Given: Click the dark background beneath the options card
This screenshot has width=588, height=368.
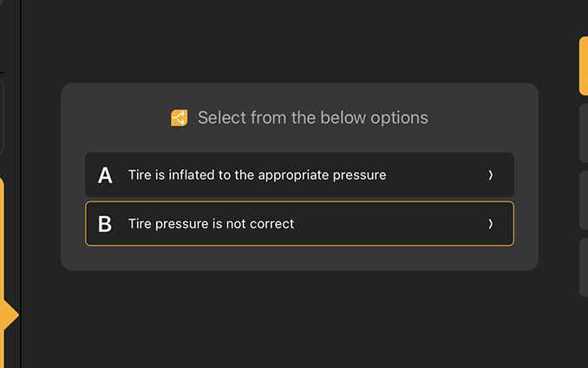Looking at the screenshot, I should 299,321.
